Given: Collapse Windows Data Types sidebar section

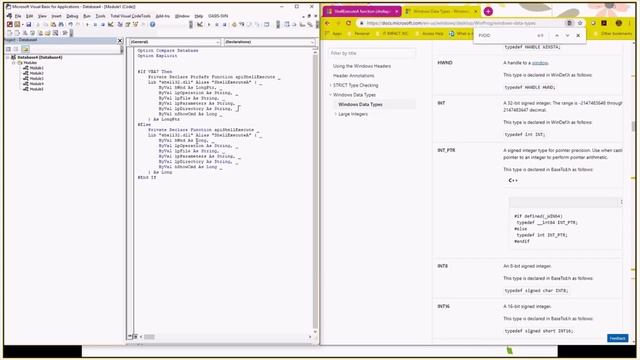Looking at the screenshot, I should [331, 95].
